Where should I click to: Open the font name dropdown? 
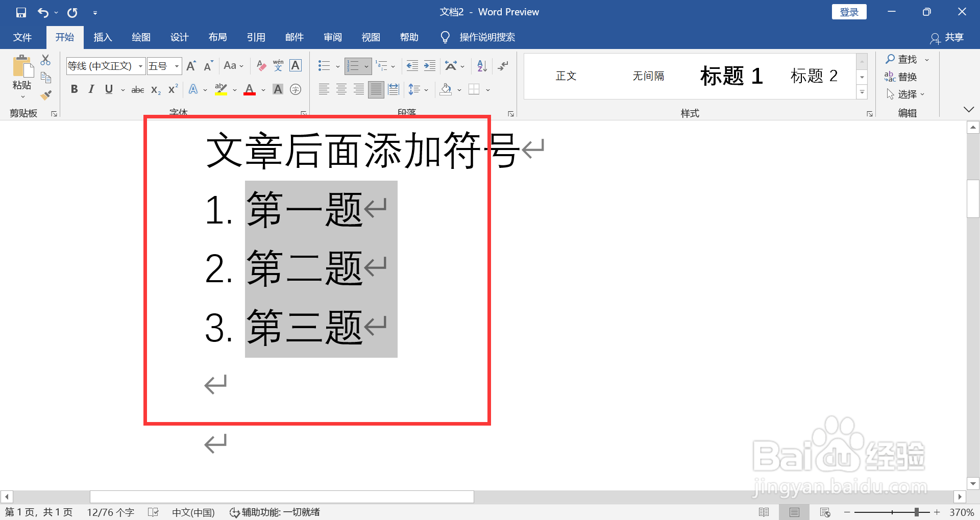pyautogui.click(x=140, y=65)
